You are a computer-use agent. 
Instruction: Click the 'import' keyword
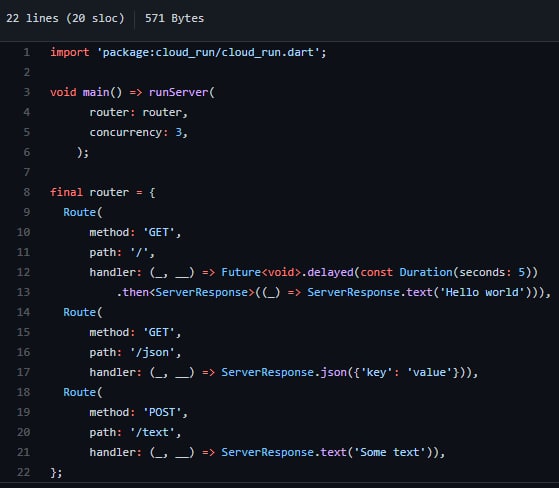coord(70,52)
